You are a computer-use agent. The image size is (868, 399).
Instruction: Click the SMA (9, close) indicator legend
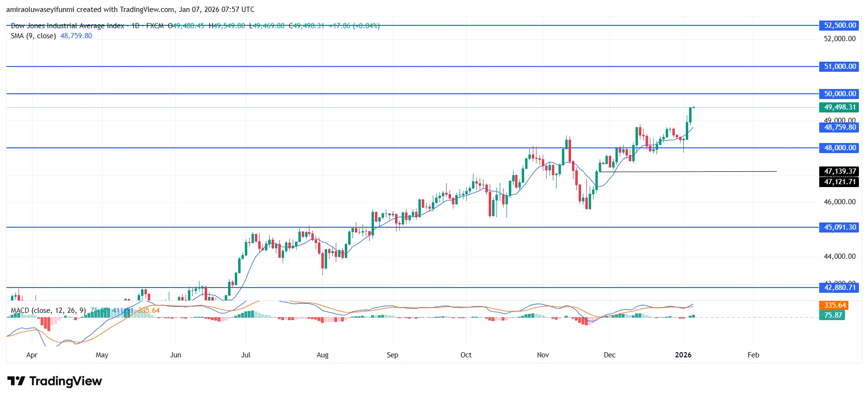33,36
